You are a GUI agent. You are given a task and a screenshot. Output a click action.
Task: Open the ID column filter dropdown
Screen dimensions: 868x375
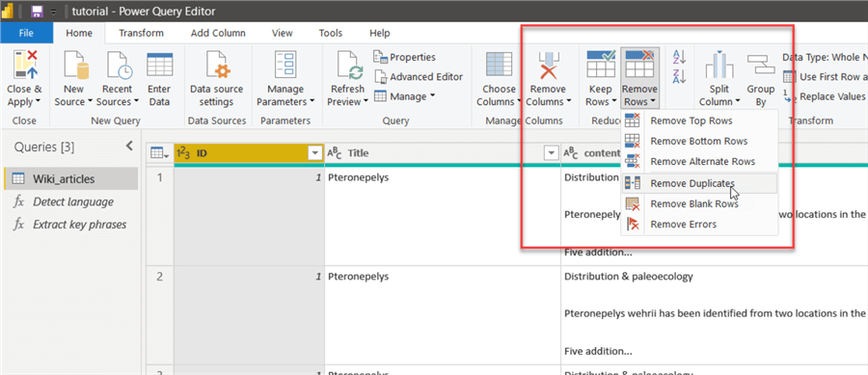[x=315, y=153]
